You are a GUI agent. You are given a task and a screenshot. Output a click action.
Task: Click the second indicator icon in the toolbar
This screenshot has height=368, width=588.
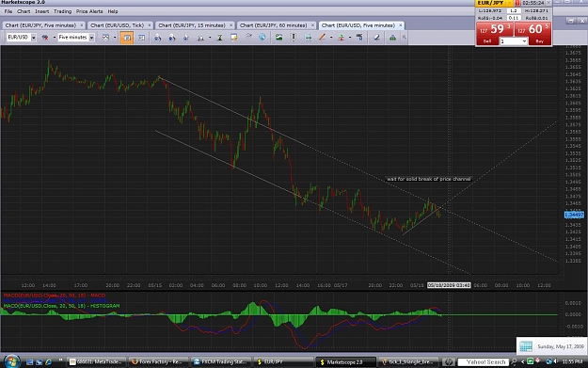172,38
